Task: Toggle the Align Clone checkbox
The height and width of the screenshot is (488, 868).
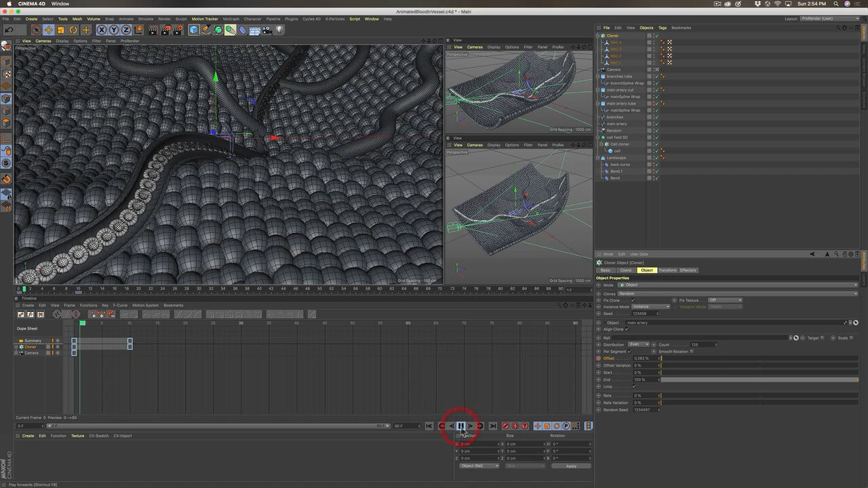Action: 627,329
